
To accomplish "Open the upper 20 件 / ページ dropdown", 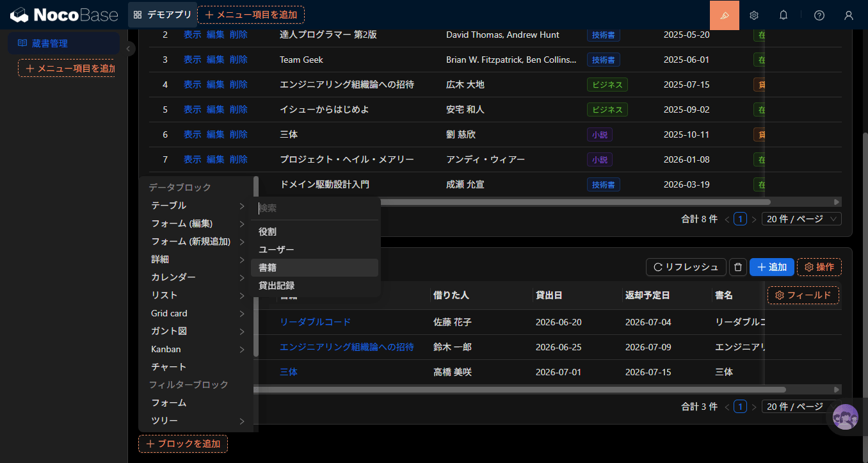I will point(801,219).
